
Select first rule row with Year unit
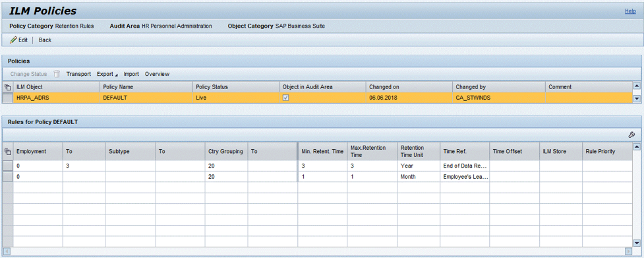click(8, 166)
